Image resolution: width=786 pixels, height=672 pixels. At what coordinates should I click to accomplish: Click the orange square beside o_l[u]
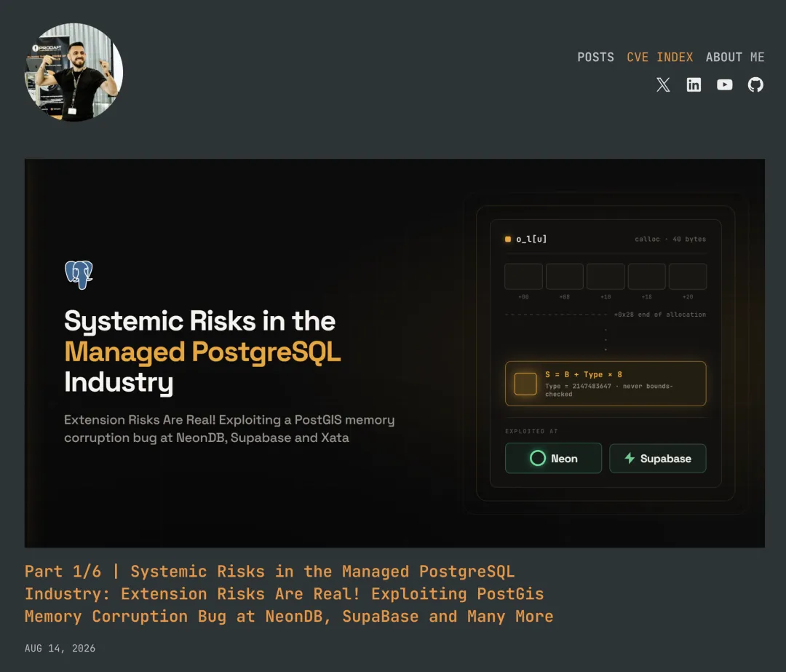click(508, 240)
